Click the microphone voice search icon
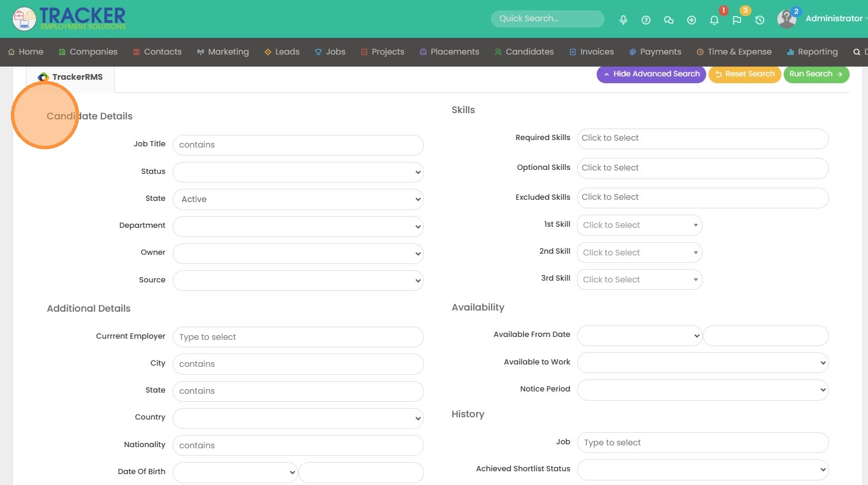Viewport: 868px width, 485px height. (x=623, y=20)
